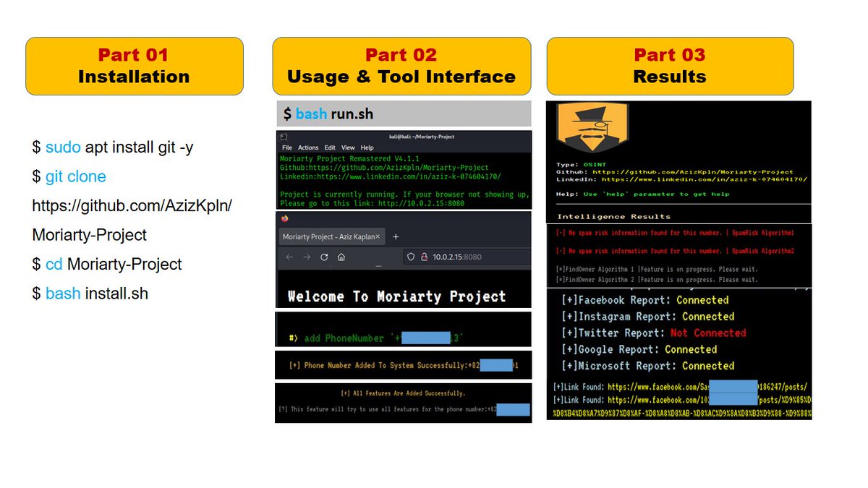Click 'FindOwner Algorithm 1' progress line

pos(656,269)
